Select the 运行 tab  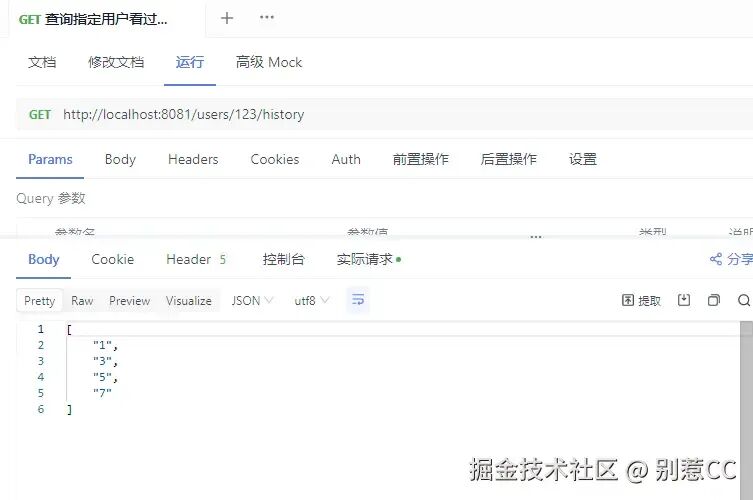190,62
